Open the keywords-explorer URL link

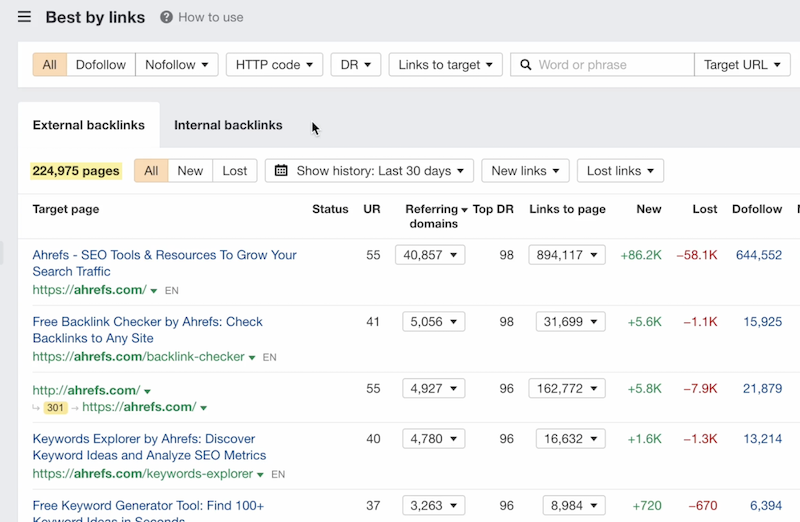tap(143, 474)
